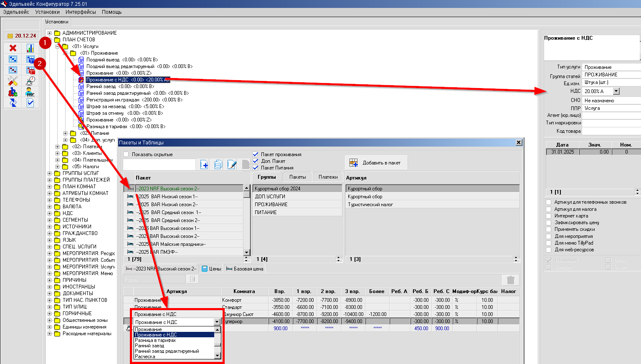The height and width of the screenshot is (364, 641).
Task: Click the new package icon with plus
Action: click(204, 165)
